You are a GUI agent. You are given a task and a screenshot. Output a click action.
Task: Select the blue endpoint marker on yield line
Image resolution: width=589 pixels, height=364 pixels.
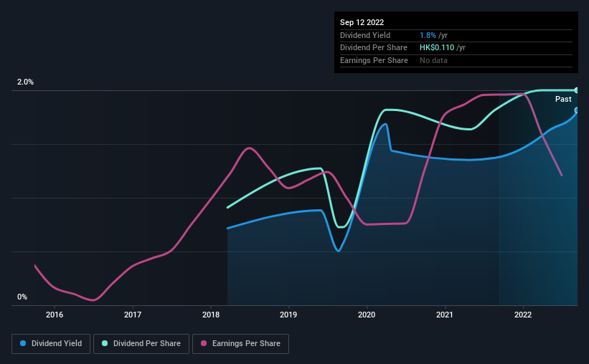tap(577, 110)
